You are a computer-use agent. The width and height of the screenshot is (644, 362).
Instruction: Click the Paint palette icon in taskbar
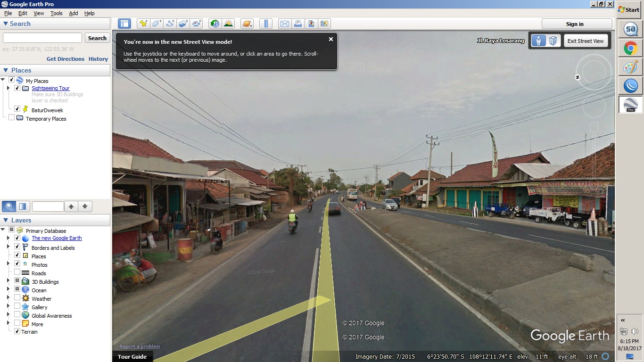click(630, 67)
